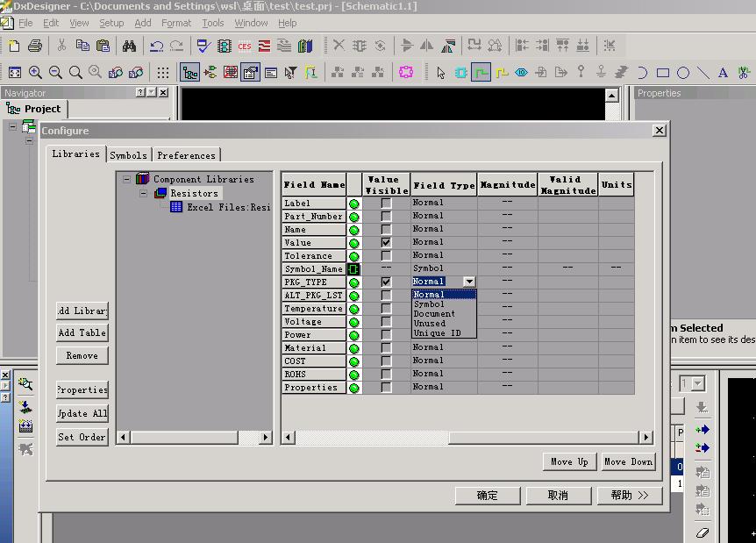
Task: Open the File menu
Action: [25, 23]
